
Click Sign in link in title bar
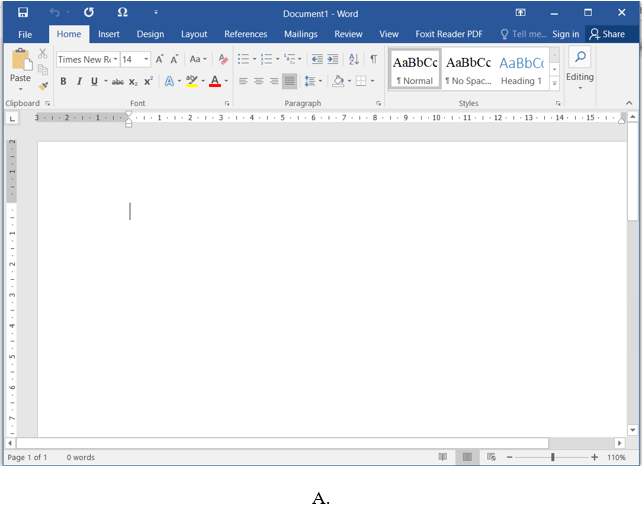[565, 34]
